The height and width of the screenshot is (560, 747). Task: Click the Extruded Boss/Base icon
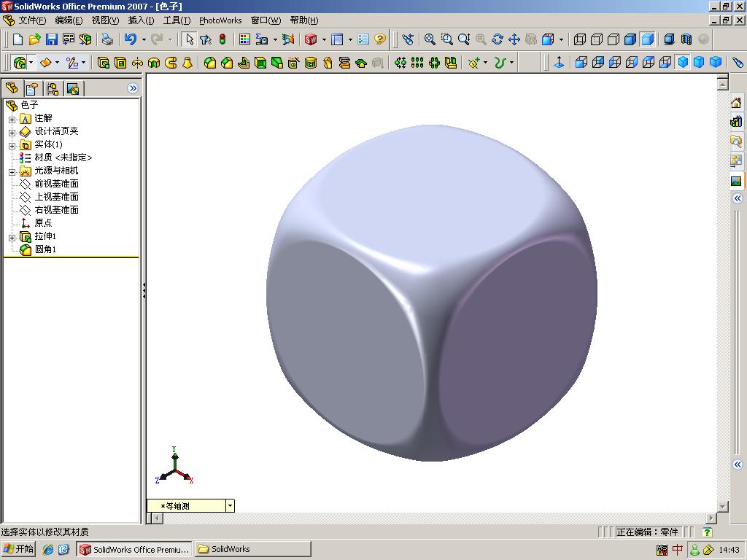pos(104,63)
